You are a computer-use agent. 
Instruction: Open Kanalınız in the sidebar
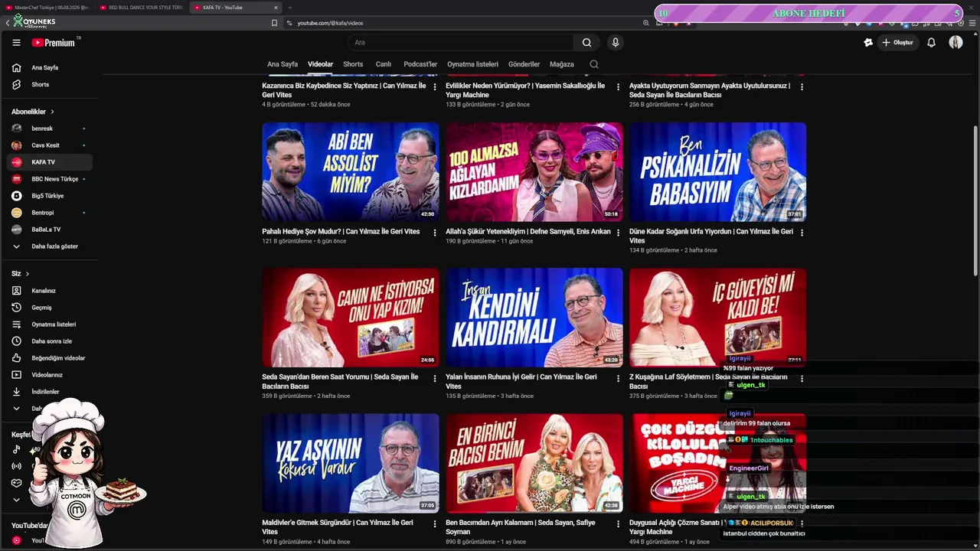tap(50, 291)
